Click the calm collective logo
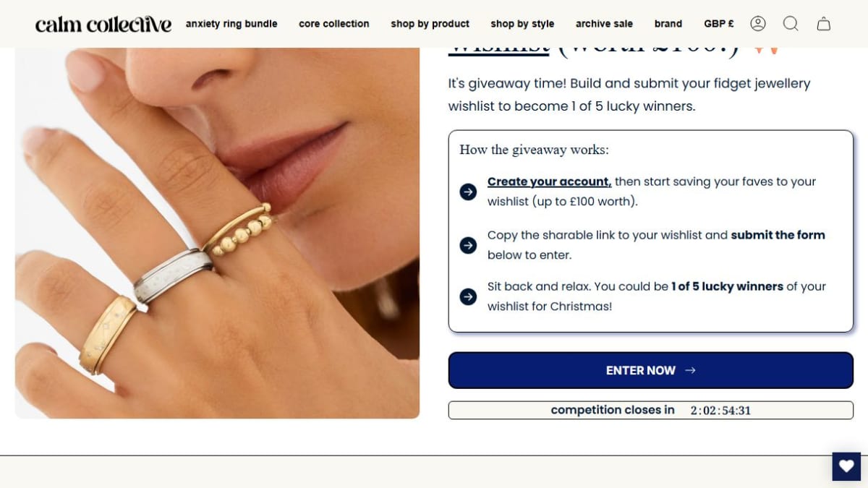The image size is (868, 488). pyautogui.click(x=103, y=24)
